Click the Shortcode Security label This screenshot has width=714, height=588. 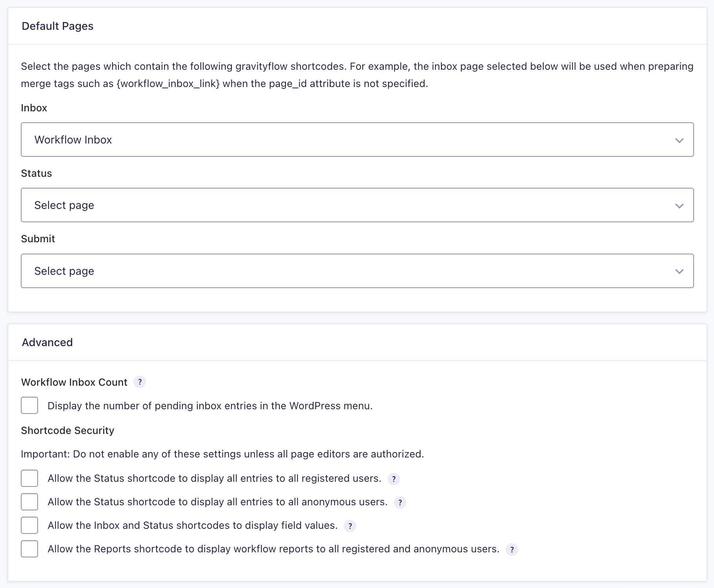[67, 430]
